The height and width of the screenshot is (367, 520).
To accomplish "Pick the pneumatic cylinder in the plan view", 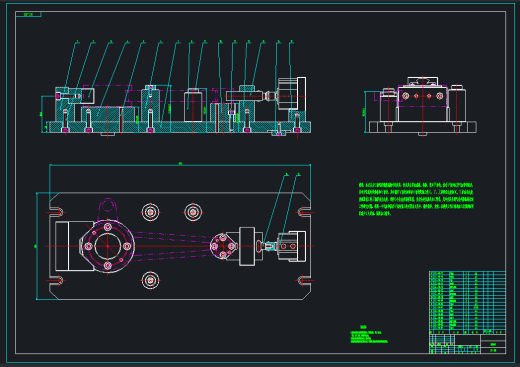I will (x=291, y=246).
